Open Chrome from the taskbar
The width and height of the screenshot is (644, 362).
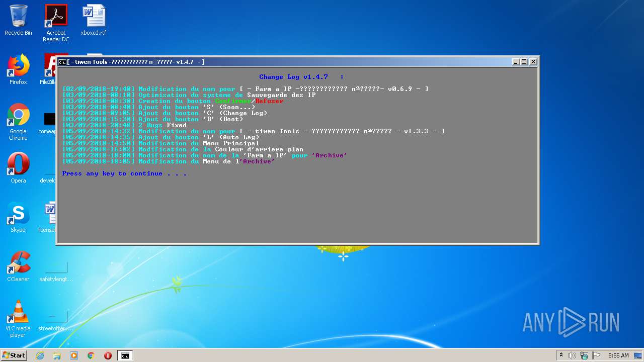91,355
